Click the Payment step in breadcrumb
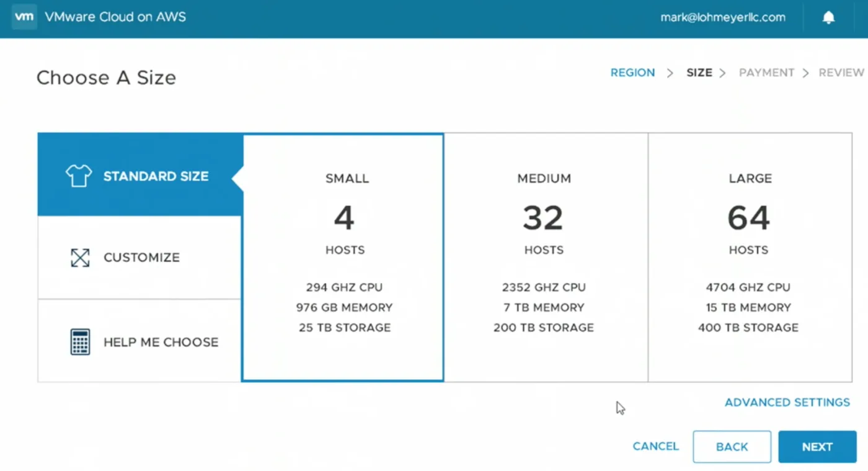Viewport: 868px width, 471px height. click(766, 73)
